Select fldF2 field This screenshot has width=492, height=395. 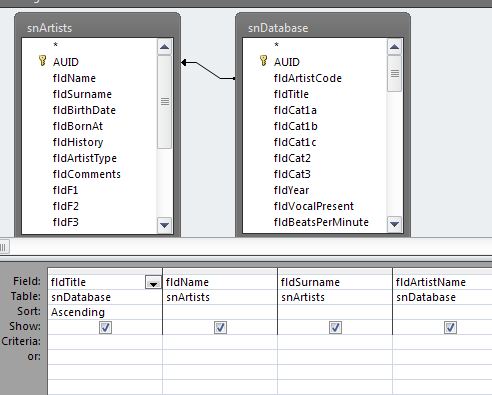(65, 206)
